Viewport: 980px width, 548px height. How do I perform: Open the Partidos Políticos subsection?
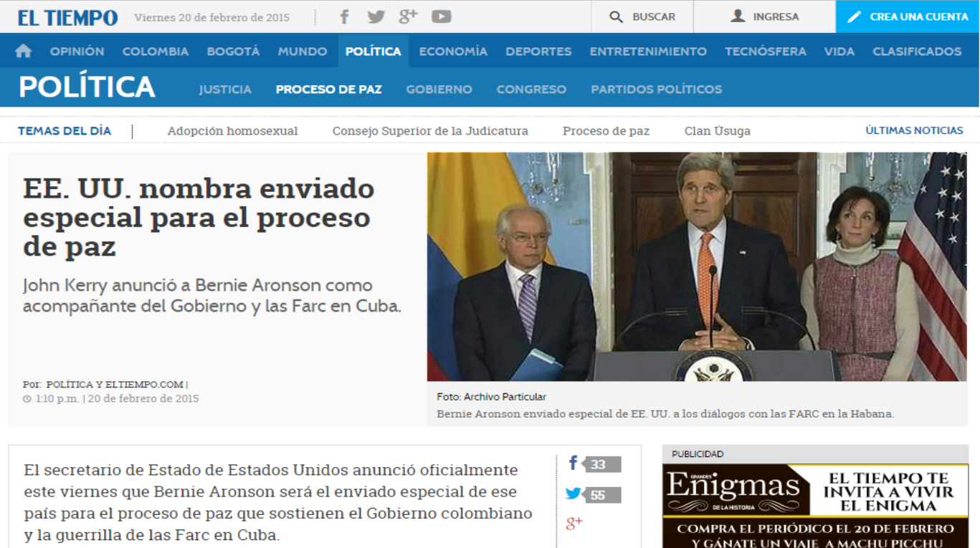(x=657, y=90)
